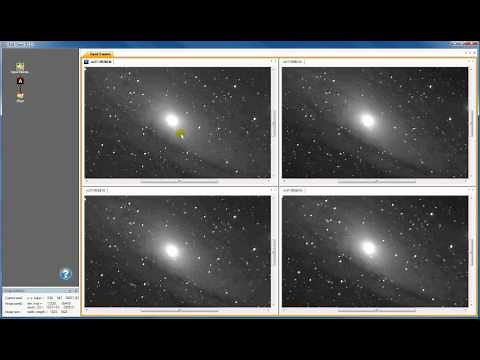Click horizontal scrollbar under bottom-left image
This screenshot has width=480, height=360.
179,310
